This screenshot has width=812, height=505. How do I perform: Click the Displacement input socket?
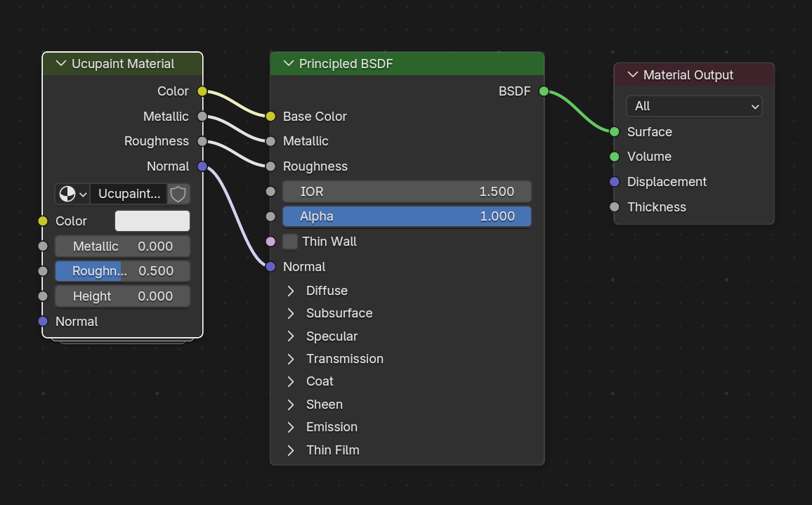tap(614, 182)
